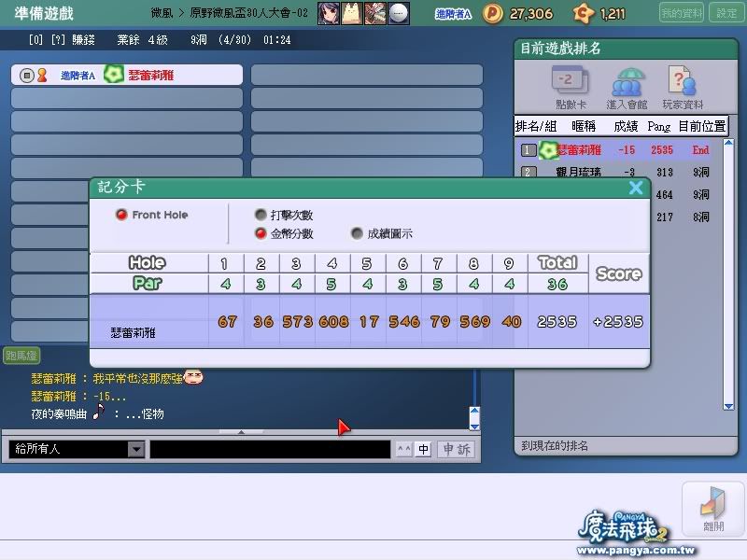The width and height of the screenshot is (747, 560).
Task: Click the Pang column header
Action: click(659, 126)
